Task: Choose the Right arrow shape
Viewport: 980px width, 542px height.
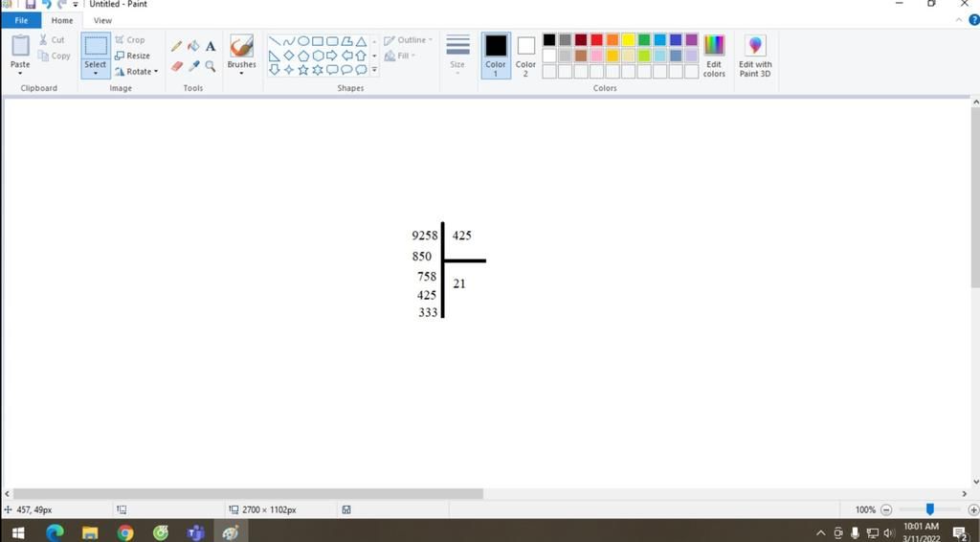Action: (x=332, y=56)
